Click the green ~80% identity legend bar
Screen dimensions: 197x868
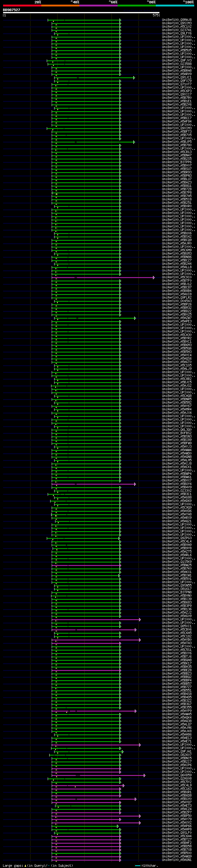pyautogui.click(x=137, y=6)
